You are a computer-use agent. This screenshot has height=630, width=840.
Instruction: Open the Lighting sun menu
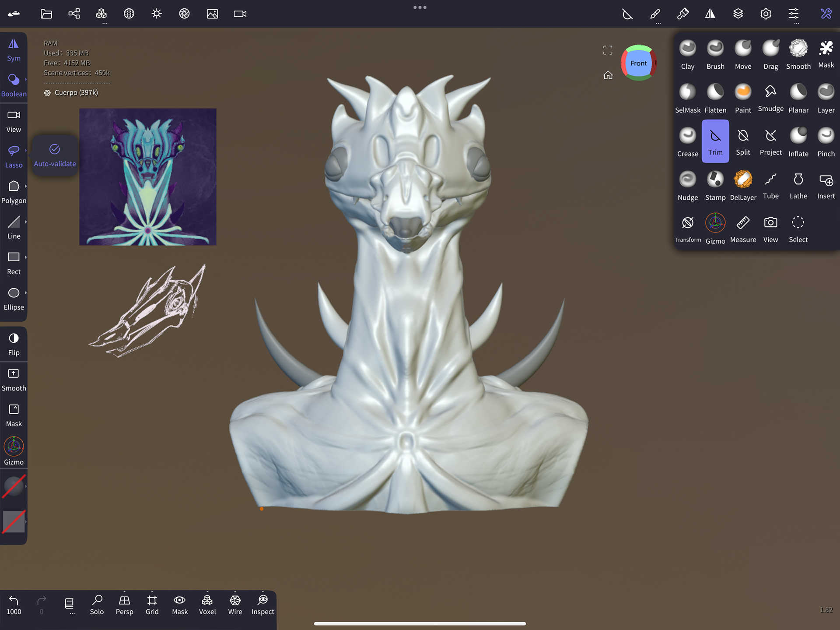tap(157, 14)
